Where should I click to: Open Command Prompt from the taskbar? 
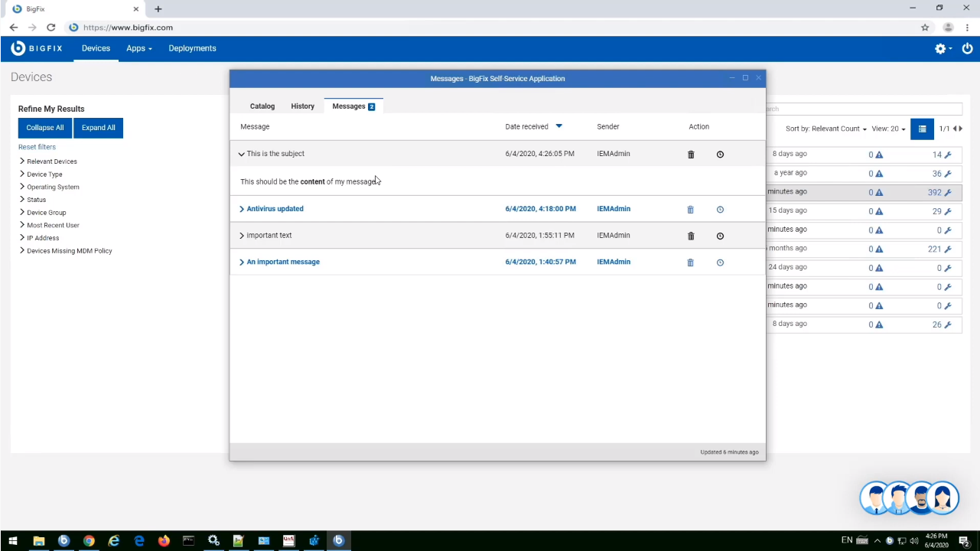pyautogui.click(x=188, y=541)
